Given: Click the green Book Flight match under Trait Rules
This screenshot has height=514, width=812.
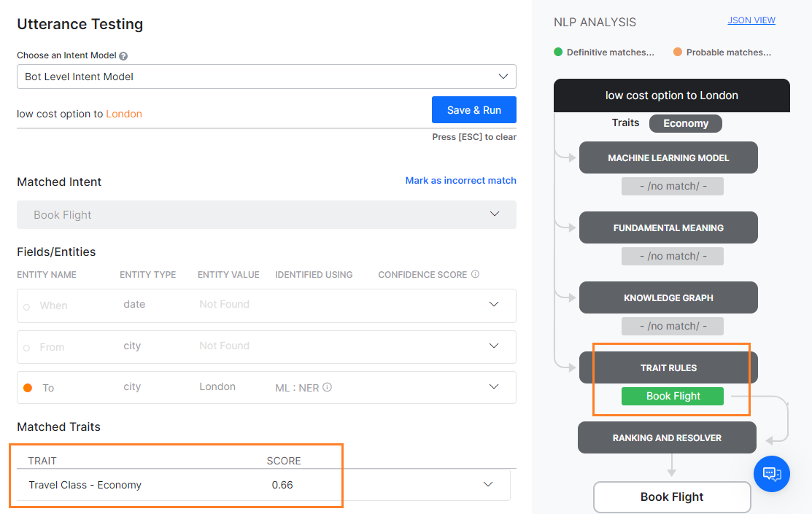Looking at the screenshot, I should [x=672, y=396].
